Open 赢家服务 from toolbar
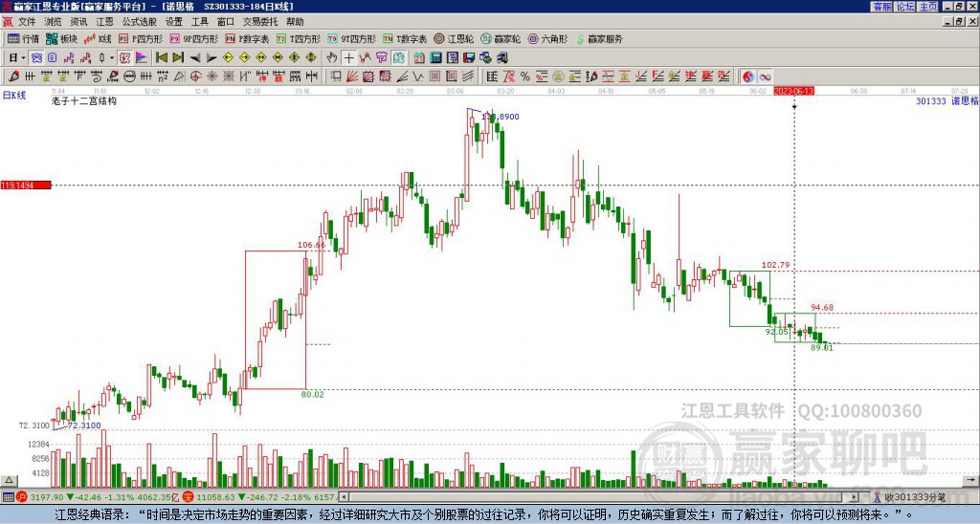 click(599, 38)
